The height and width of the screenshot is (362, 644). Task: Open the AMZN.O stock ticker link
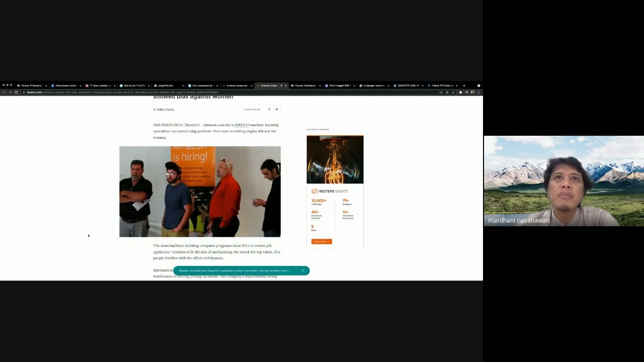pyautogui.click(x=242, y=125)
